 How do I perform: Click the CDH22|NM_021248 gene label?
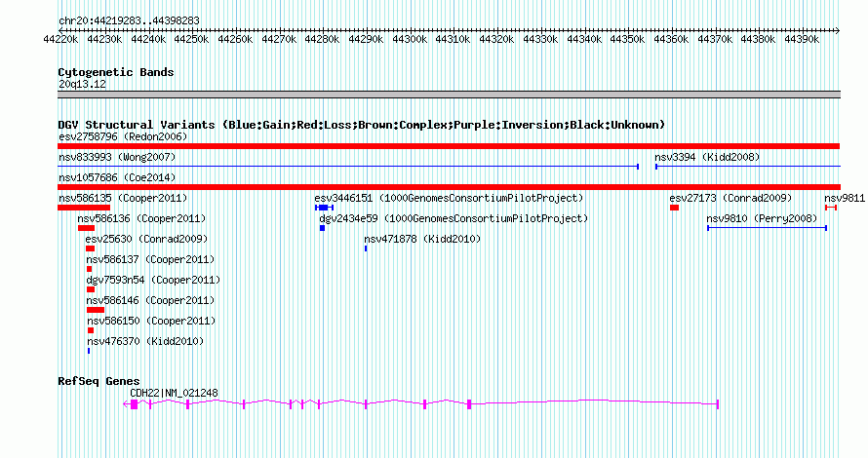click(174, 393)
